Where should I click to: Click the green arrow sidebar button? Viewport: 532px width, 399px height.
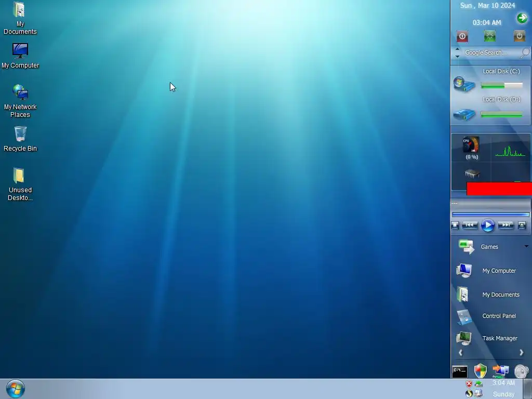pyautogui.click(x=522, y=18)
